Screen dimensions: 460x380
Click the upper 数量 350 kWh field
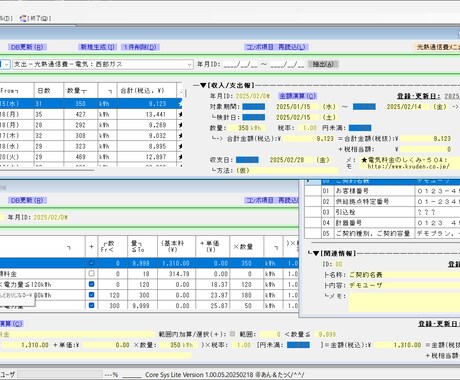point(247,128)
